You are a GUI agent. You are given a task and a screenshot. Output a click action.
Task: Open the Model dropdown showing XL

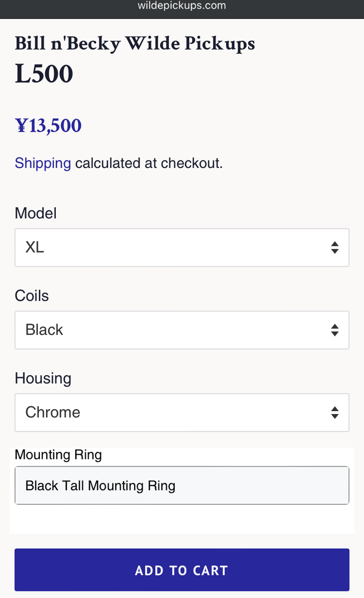[x=182, y=248]
